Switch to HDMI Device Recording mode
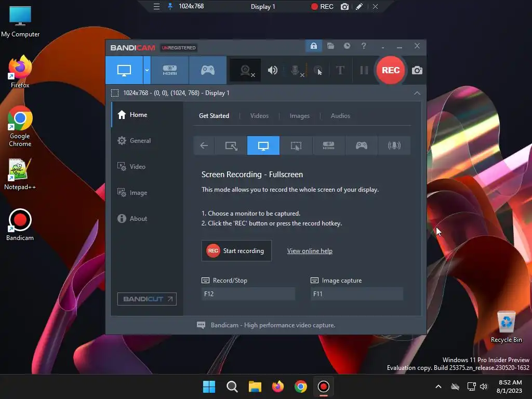This screenshot has width=532, height=399. (x=170, y=70)
